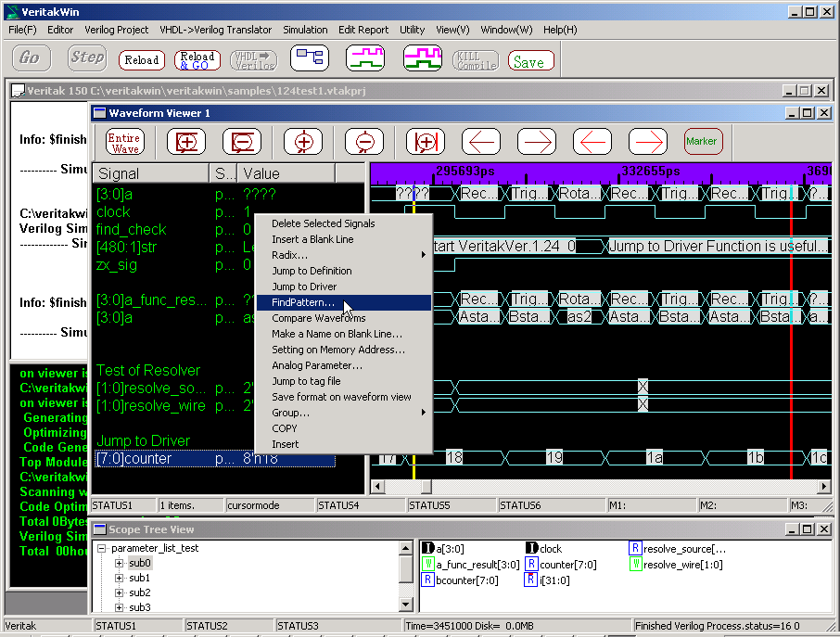Click i[31:0] in the scope signal list

pos(554,580)
